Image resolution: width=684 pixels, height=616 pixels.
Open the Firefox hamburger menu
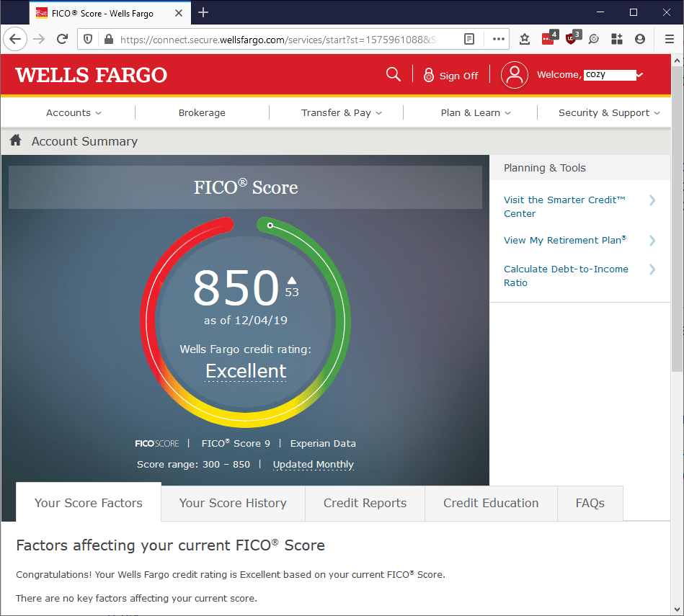click(669, 39)
